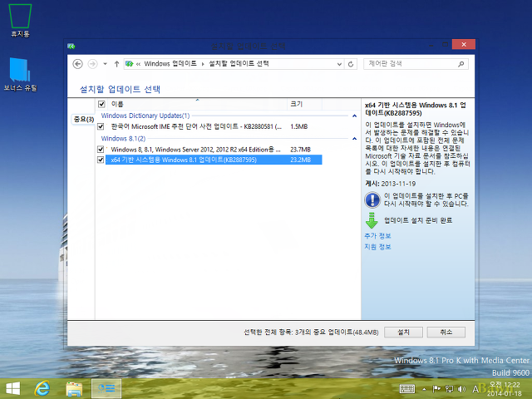532x399 pixels.
Task: Sort by the 크기 column header
Action: tap(304, 104)
